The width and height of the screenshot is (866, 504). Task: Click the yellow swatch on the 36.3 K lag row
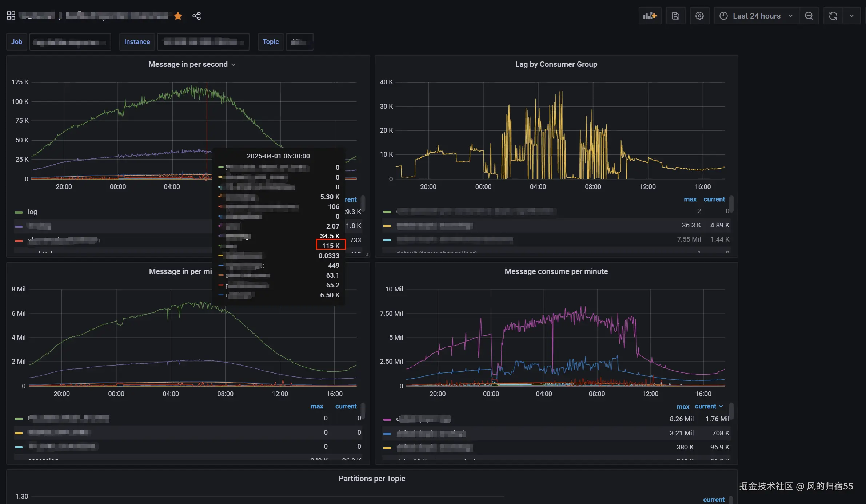point(387,226)
